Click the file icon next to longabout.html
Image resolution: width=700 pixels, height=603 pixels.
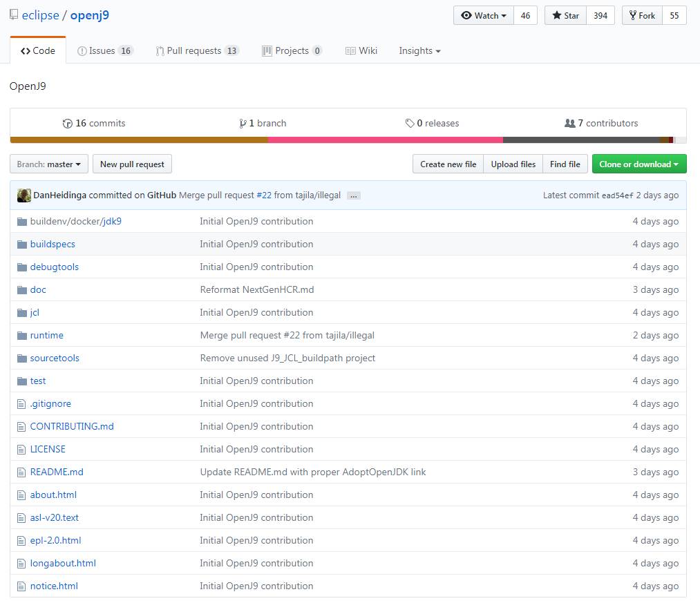pos(21,563)
